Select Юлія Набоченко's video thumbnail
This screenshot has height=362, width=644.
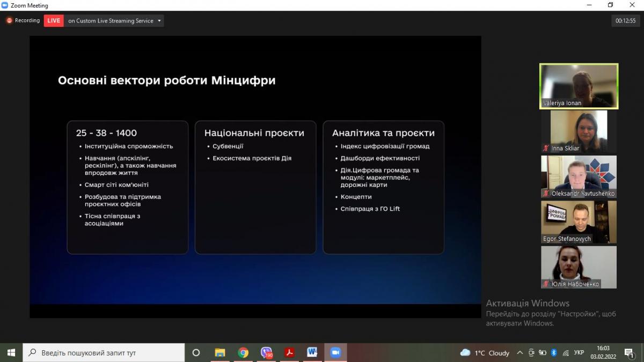pos(579,267)
